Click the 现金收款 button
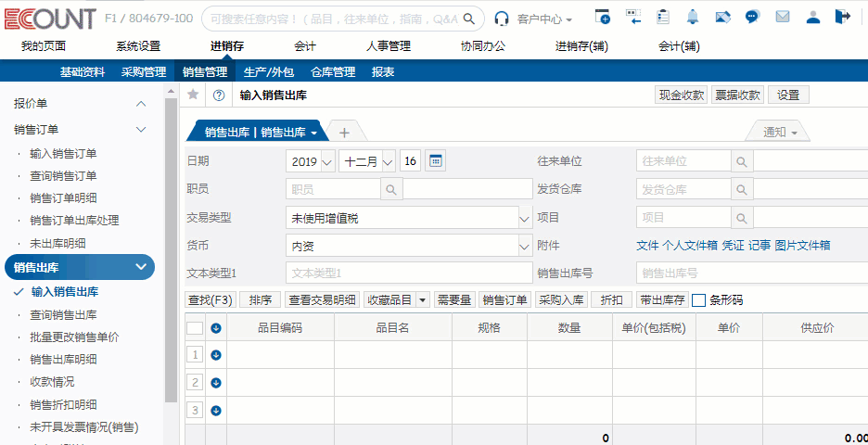The width and height of the screenshot is (868, 445). [682, 95]
